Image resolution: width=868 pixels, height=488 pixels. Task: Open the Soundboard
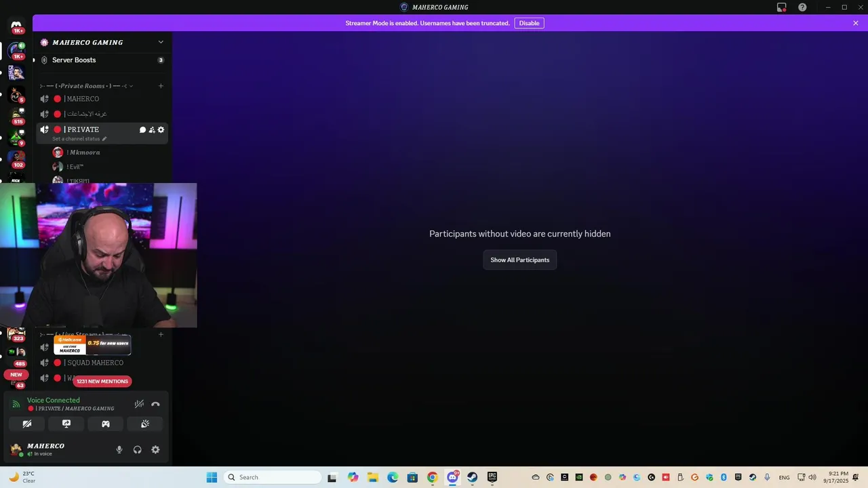(x=145, y=424)
